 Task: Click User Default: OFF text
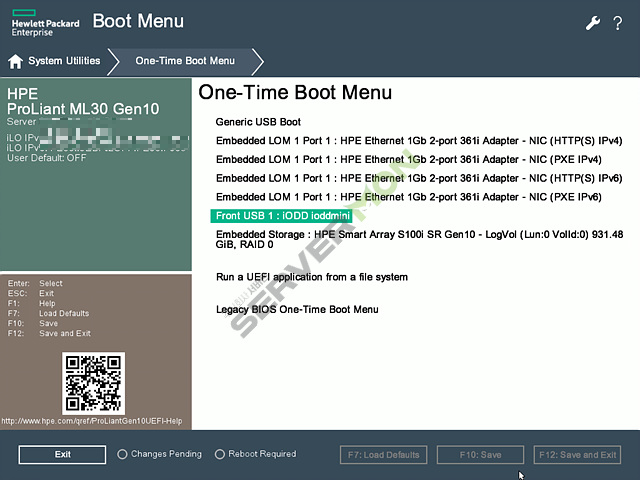[47, 158]
